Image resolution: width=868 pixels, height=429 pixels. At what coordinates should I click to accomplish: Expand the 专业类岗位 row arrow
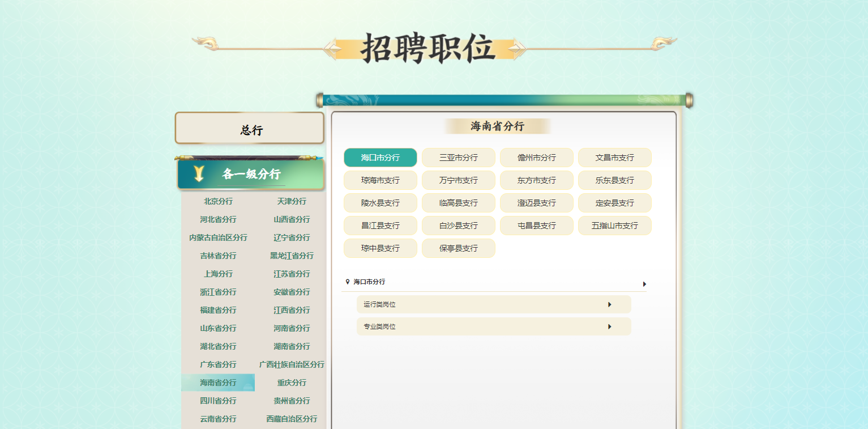610,326
